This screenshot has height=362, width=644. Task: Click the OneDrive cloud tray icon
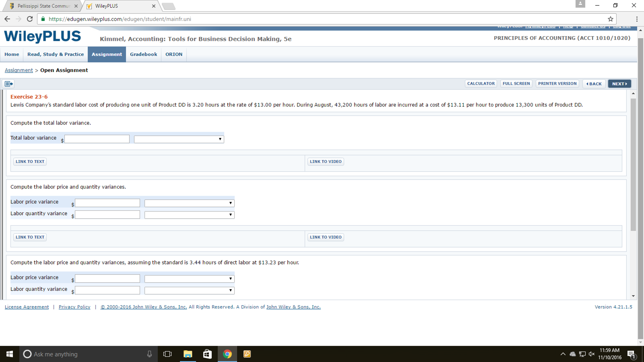[x=573, y=354]
